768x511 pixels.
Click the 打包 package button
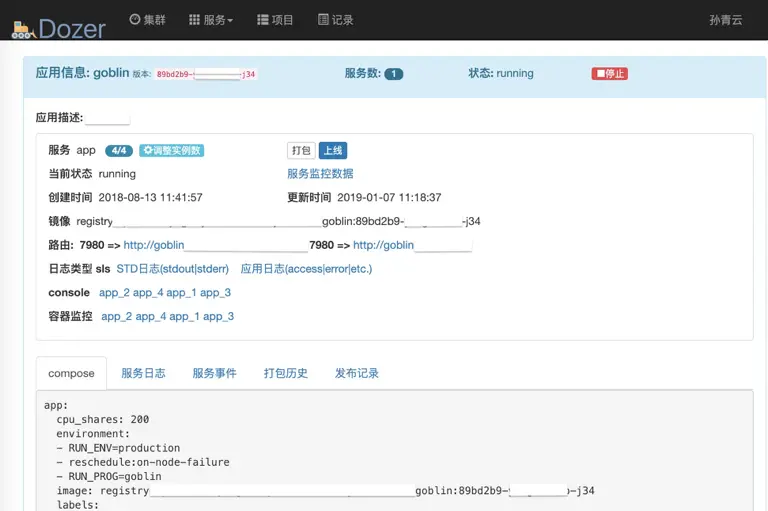tap(301, 150)
